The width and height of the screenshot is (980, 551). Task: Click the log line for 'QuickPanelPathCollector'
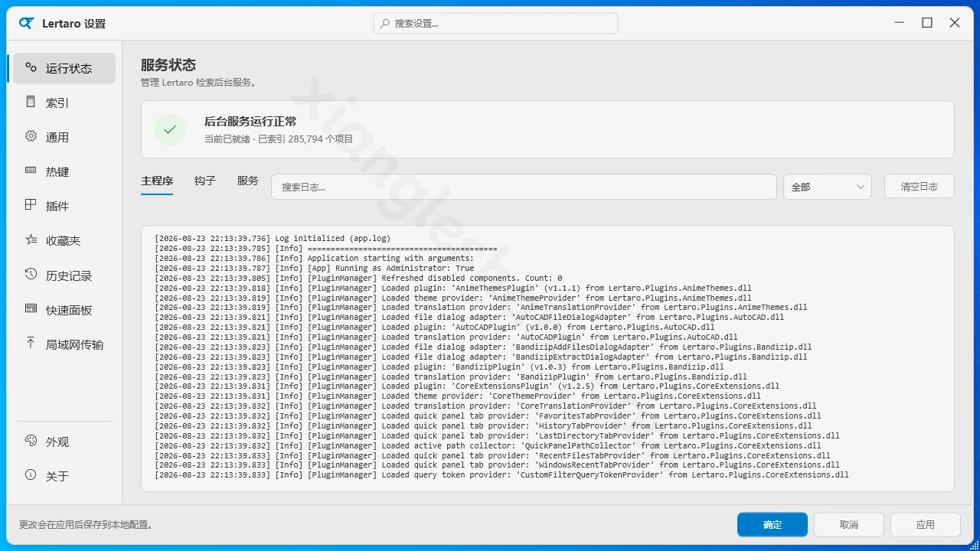pyautogui.click(x=488, y=445)
